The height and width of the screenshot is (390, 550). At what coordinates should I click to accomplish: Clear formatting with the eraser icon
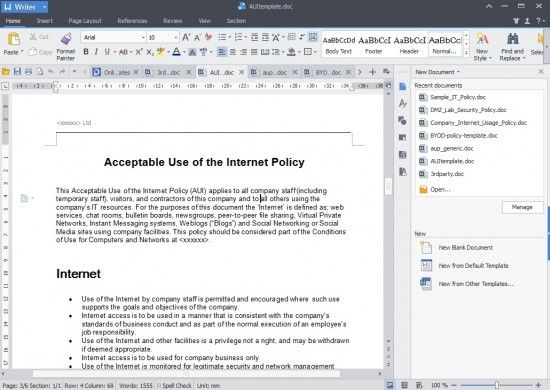coord(209,37)
